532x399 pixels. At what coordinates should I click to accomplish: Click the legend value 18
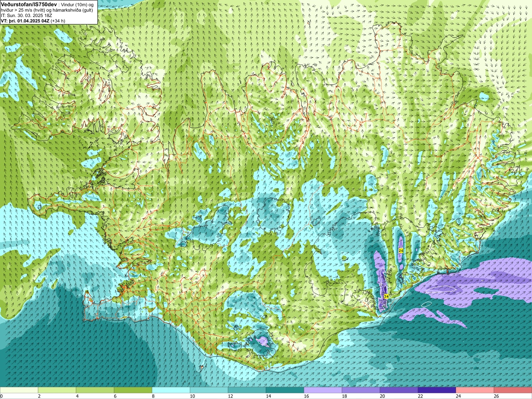pyautogui.click(x=344, y=396)
